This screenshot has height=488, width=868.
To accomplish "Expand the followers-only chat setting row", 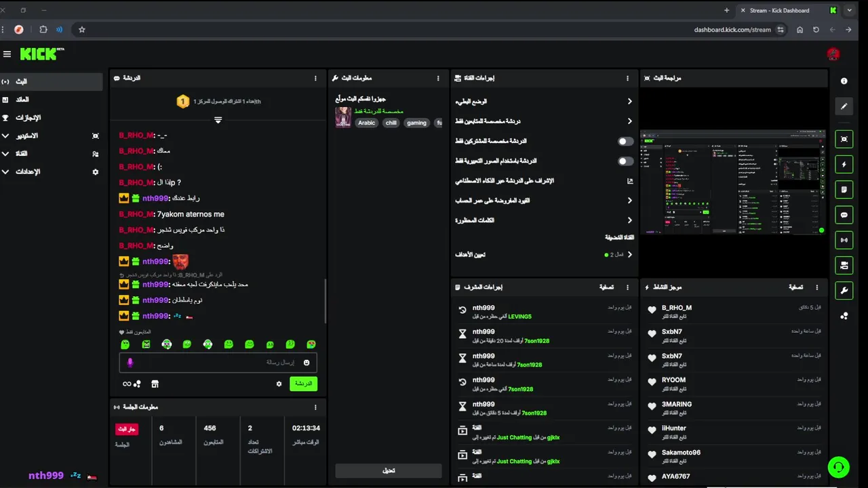I will coord(545,121).
